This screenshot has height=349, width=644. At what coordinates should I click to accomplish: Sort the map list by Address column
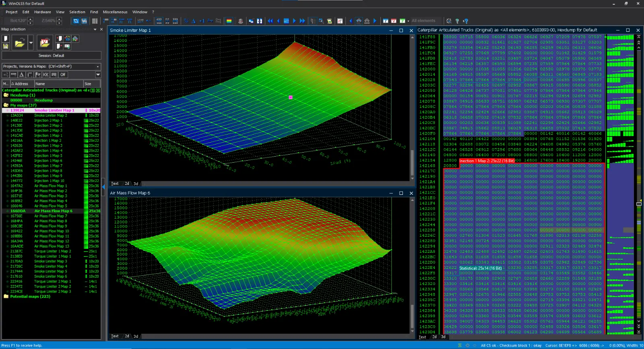tap(21, 84)
